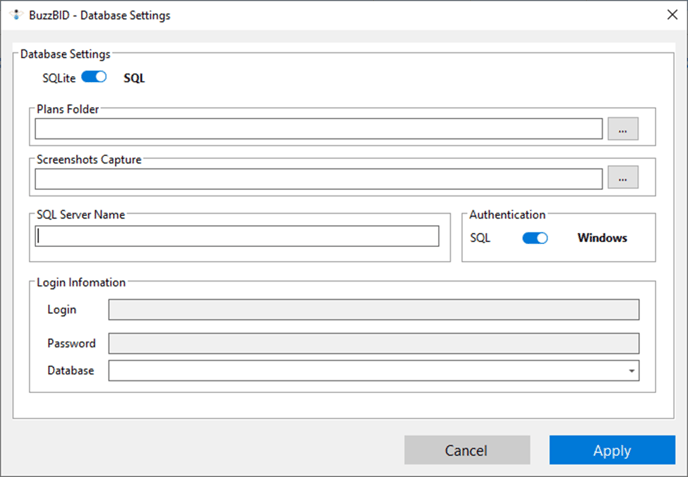Click the Plans Folder path field
Screen dimensions: 688x477
click(x=319, y=129)
